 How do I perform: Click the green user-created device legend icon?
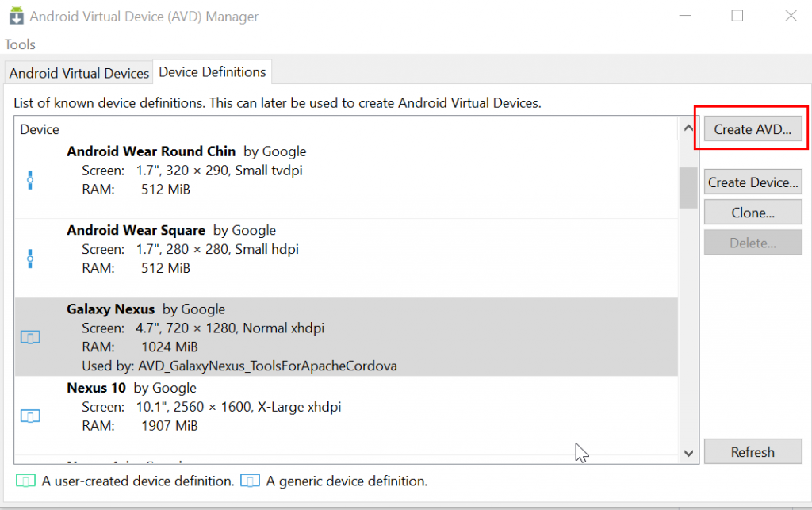click(x=26, y=481)
